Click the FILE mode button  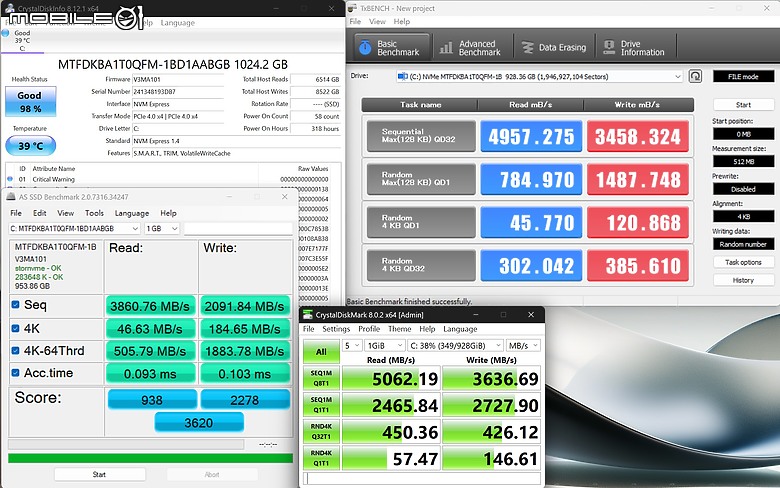tap(743, 77)
